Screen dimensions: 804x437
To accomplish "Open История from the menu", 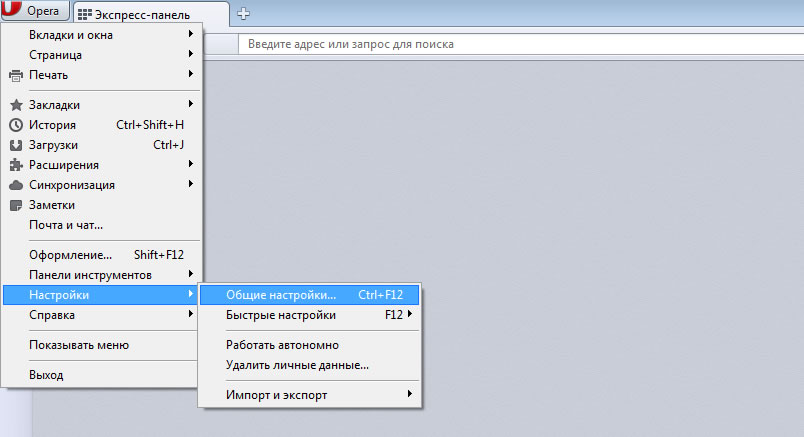I will [102, 125].
